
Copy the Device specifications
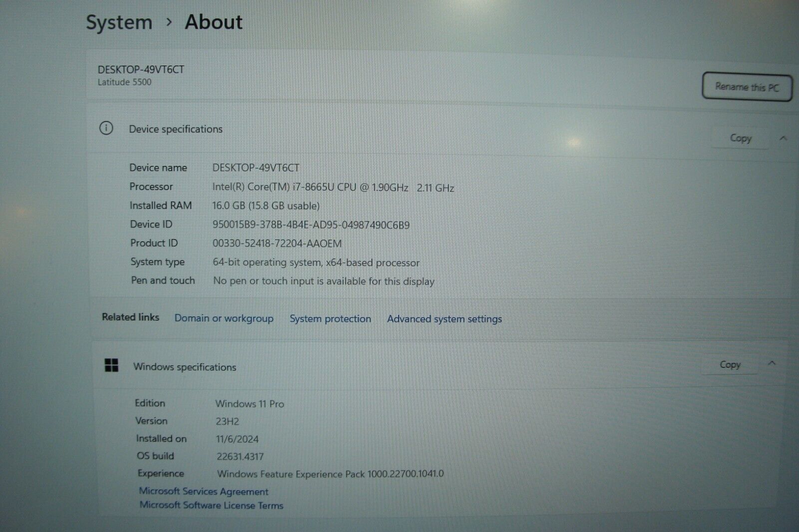740,138
